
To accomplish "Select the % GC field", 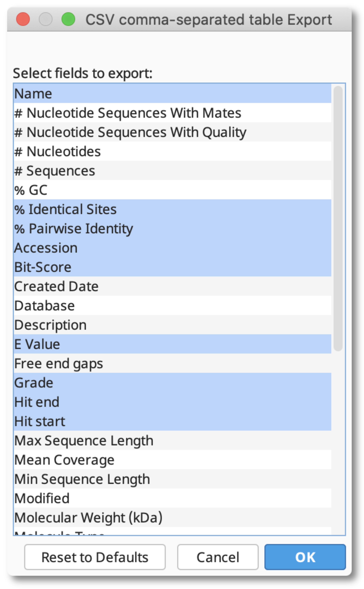I will [x=172, y=190].
